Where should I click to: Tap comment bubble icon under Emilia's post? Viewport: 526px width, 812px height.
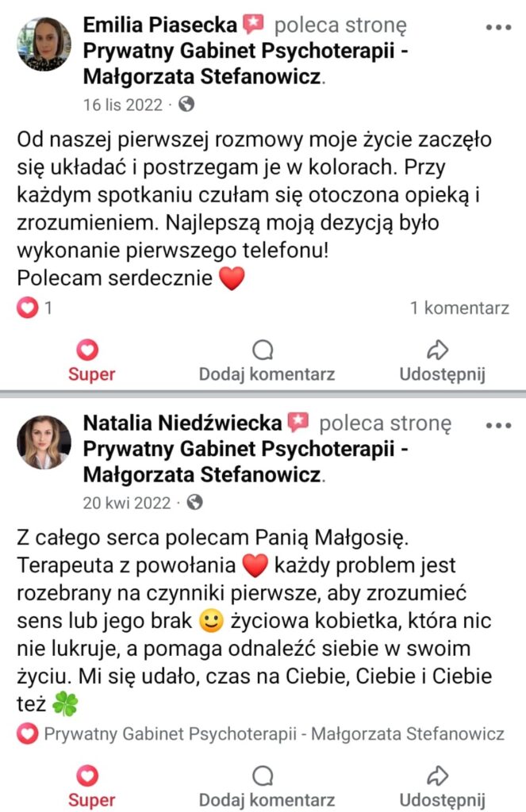[263, 350]
